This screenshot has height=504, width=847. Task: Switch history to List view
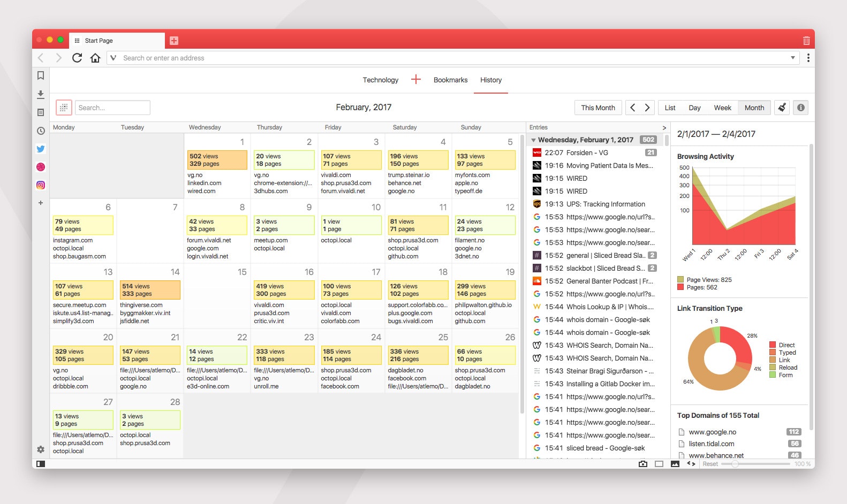pyautogui.click(x=670, y=108)
